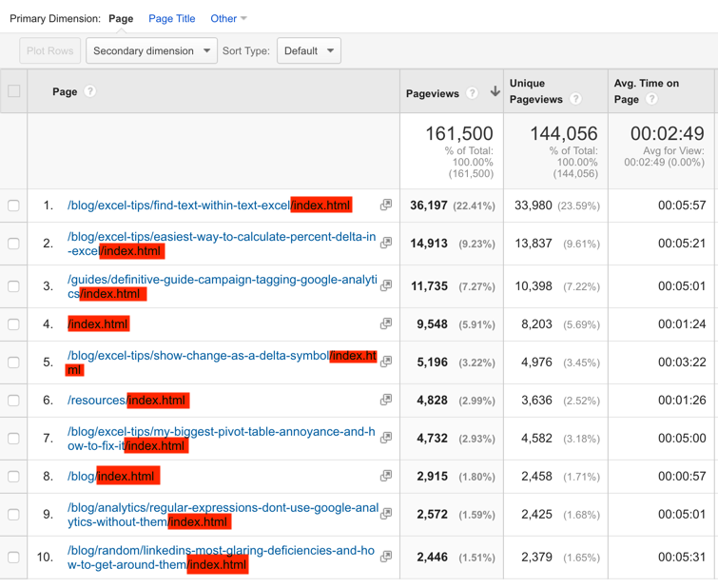This screenshot has width=718, height=588.
Task: Click the Plot Rows button
Action: [x=49, y=51]
